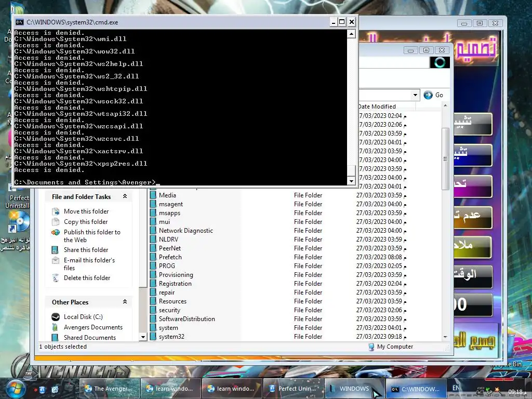Select the Network Diagnostic folder name
The image size is (532, 399).
pos(186,231)
